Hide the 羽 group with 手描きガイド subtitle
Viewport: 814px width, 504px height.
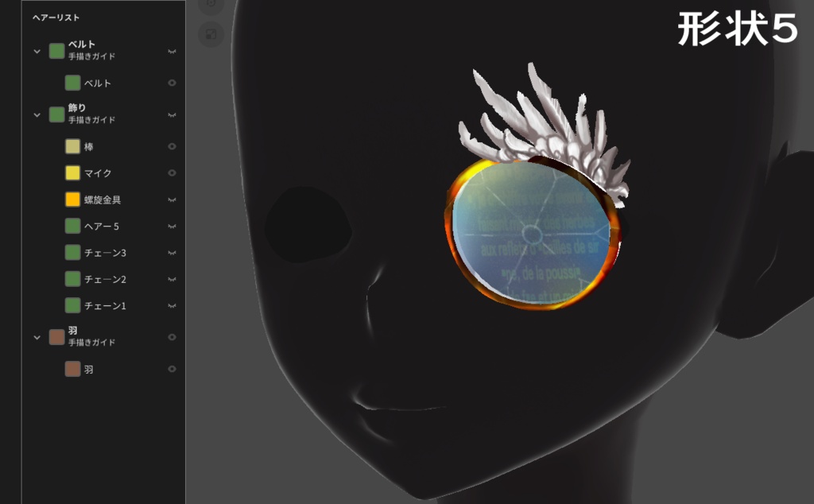click(172, 337)
